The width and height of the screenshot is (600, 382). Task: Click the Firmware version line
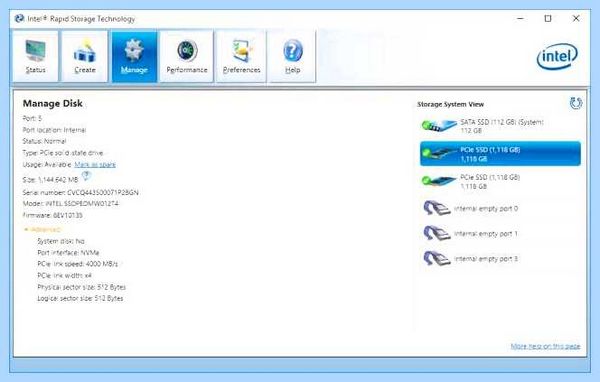[52, 215]
